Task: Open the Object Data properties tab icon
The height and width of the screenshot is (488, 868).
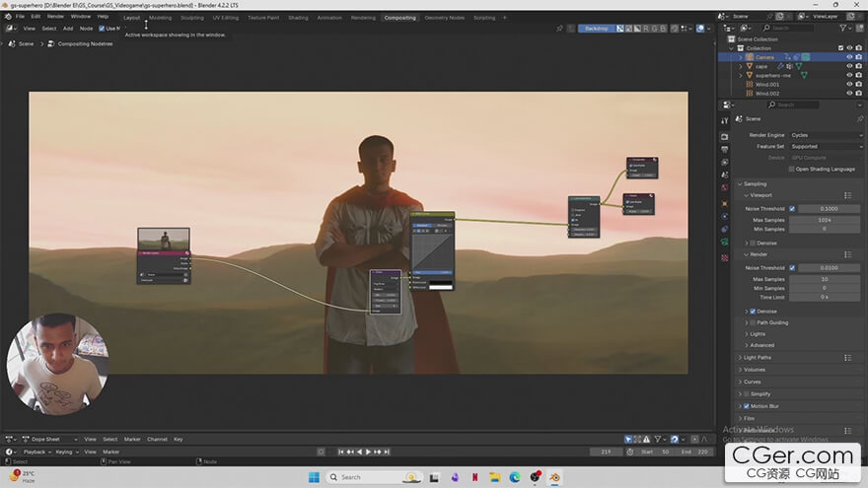Action: [725, 242]
